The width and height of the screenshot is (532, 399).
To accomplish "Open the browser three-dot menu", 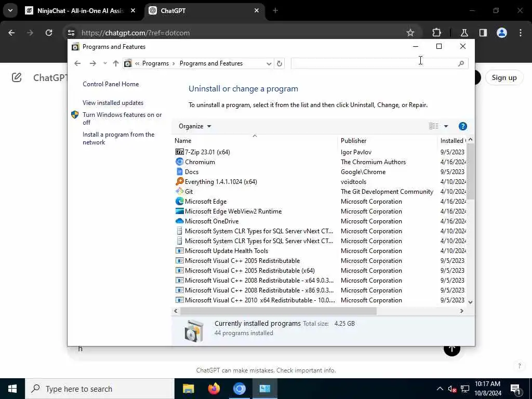I will point(521,33).
